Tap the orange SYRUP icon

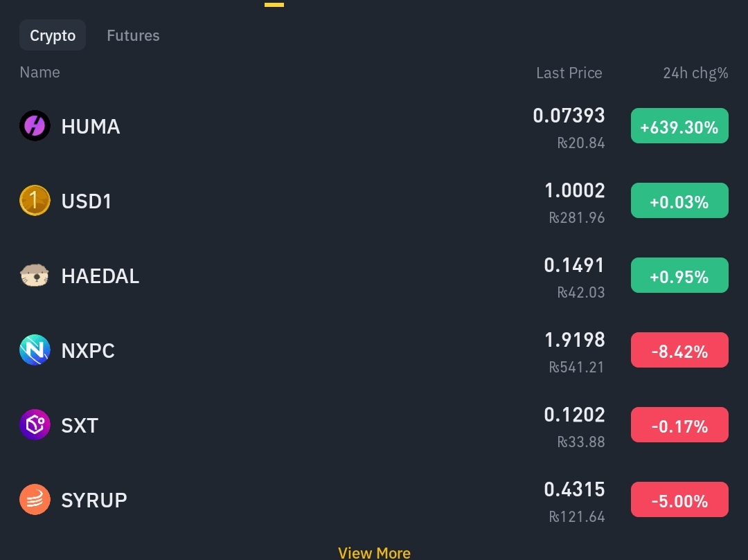click(x=35, y=500)
